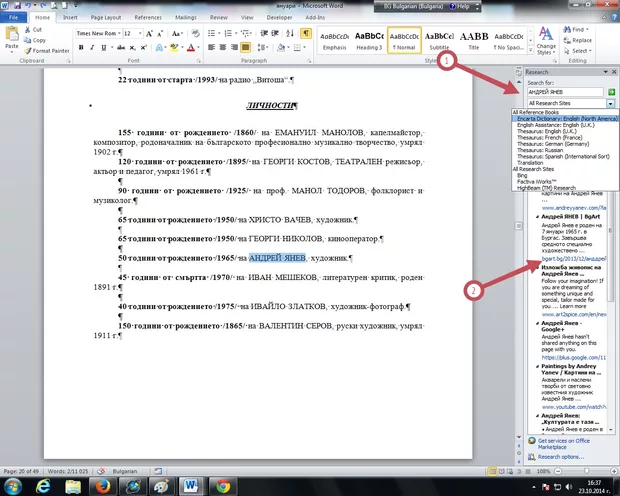The height and width of the screenshot is (496, 620).
Task: Expand the All Research Sites dropdown
Action: [x=609, y=104]
